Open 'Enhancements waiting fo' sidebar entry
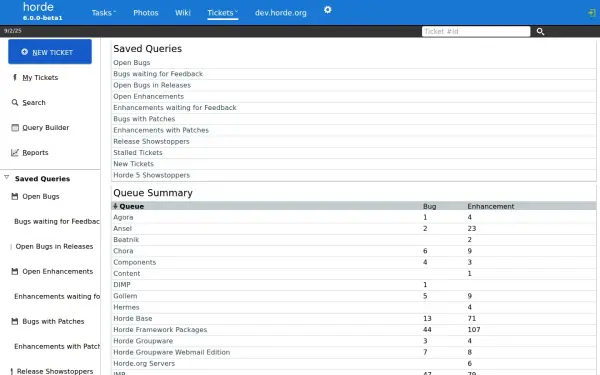Image resolution: width=600 pixels, height=375 pixels. (x=57, y=297)
